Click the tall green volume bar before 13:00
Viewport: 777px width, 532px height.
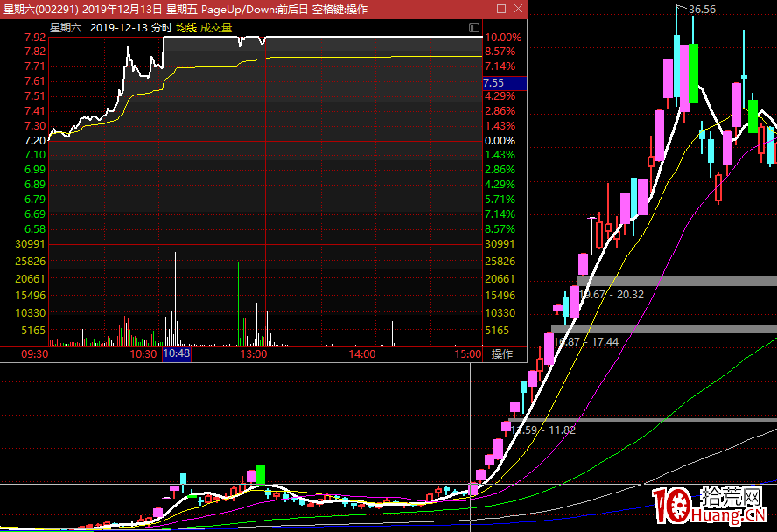239,302
